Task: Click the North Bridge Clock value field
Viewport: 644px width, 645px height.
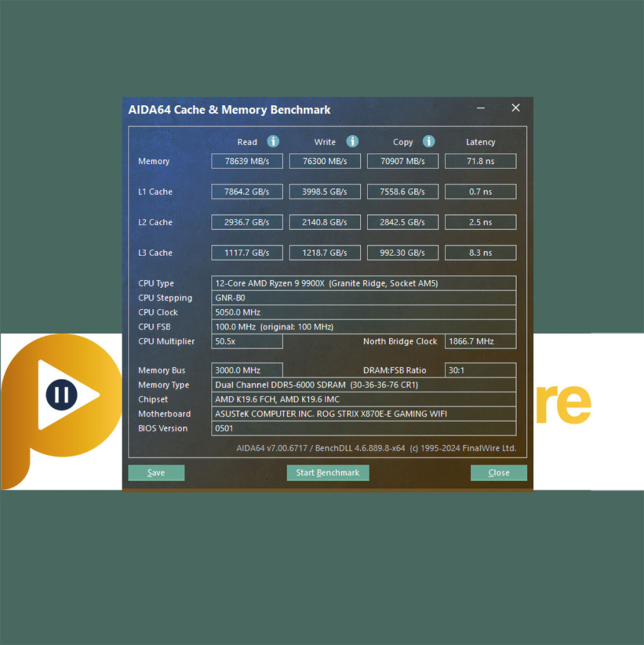Action: 480,341
